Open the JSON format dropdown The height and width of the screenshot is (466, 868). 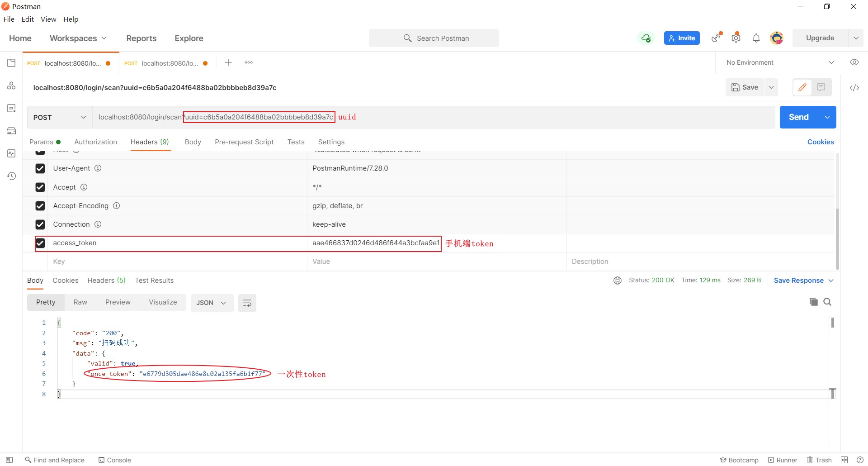pos(211,303)
